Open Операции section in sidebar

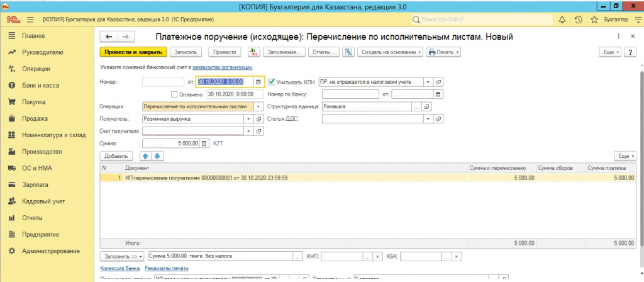pyautogui.click(x=36, y=69)
